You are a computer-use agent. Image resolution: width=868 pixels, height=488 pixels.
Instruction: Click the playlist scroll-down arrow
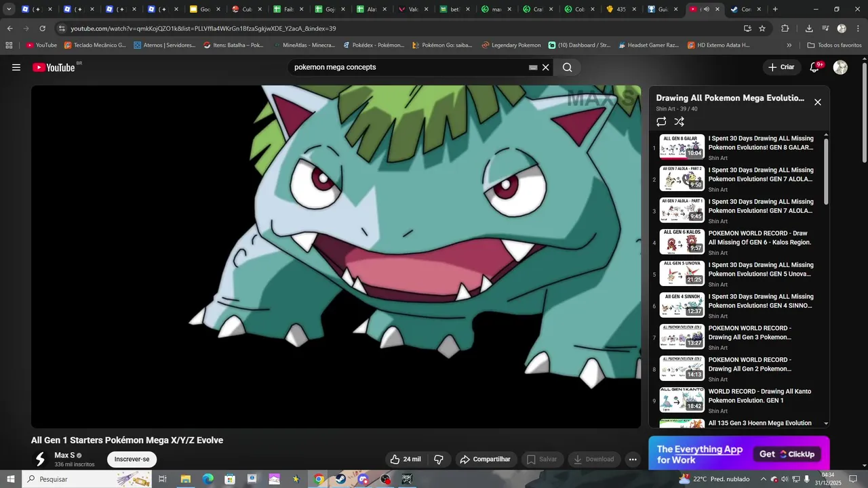coord(826,424)
